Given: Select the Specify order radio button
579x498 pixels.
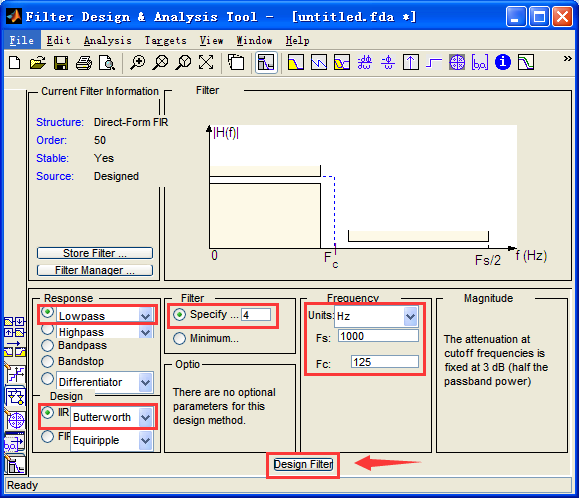Looking at the screenshot, I should [179, 315].
